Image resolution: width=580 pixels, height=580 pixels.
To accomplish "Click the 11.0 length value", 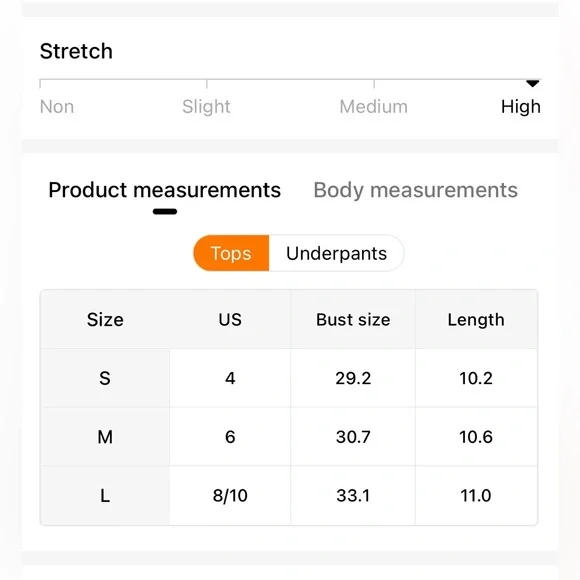I will coord(476,495).
